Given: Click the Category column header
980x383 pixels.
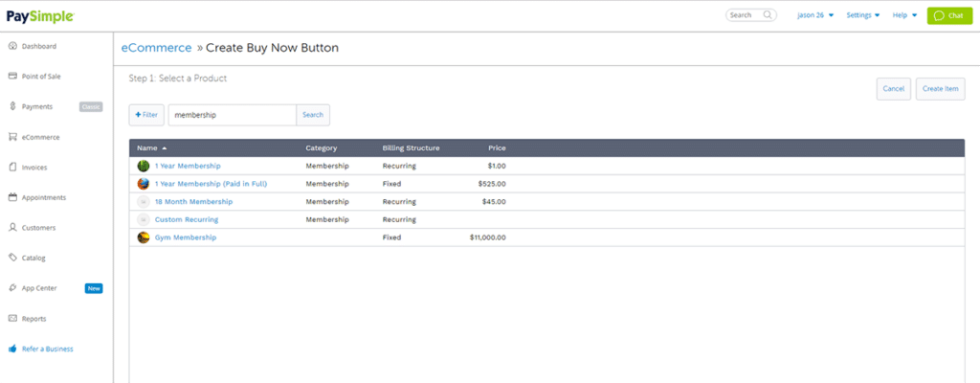Looking at the screenshot, I should point(322,148).
